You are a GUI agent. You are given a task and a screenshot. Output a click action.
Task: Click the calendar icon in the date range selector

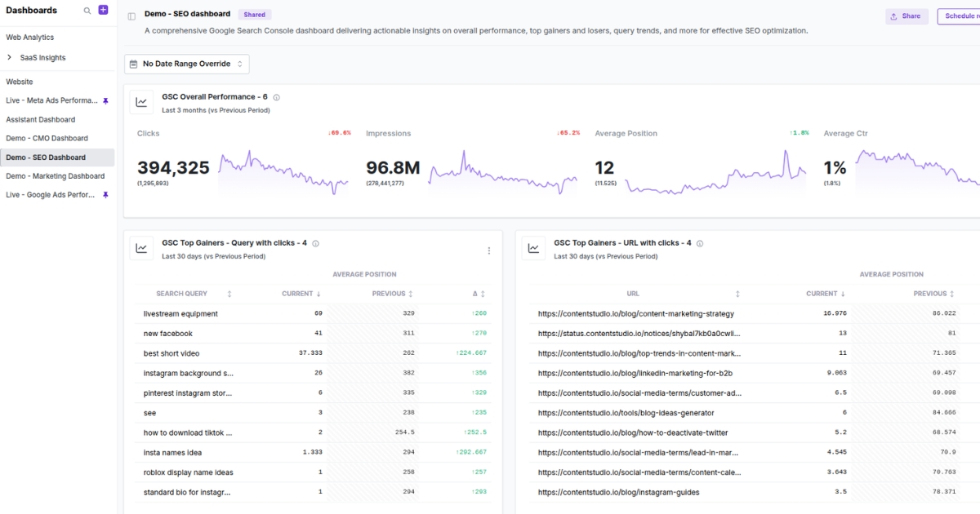point(136,63)
